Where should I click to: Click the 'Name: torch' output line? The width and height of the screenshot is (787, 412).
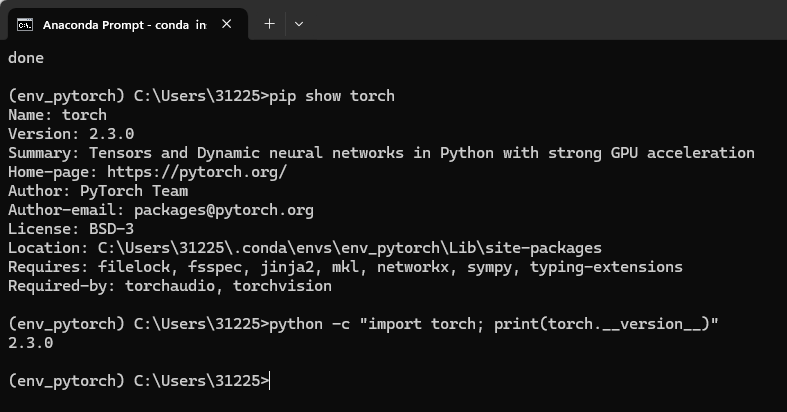(x=57, y=115)
